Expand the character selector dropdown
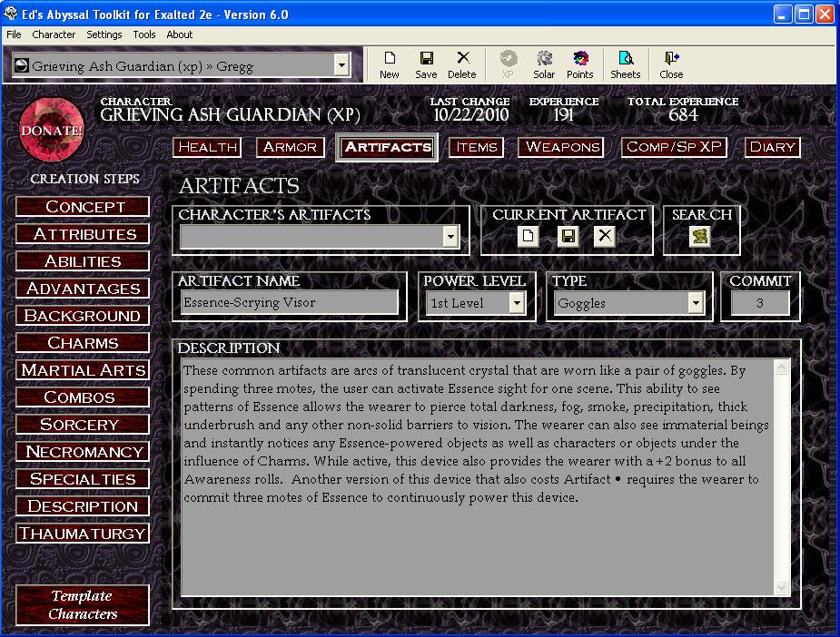840x637 pixels. [341, 66]
